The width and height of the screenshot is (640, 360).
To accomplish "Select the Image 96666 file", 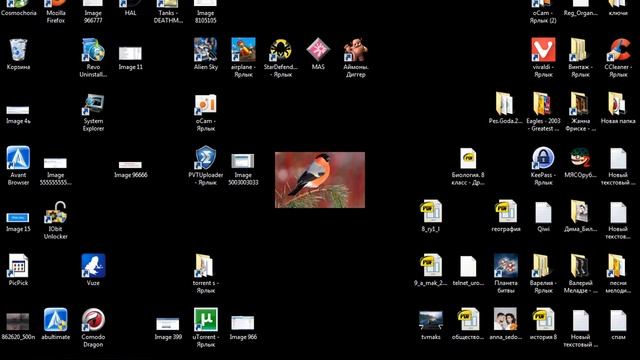I will coord(130,165).
